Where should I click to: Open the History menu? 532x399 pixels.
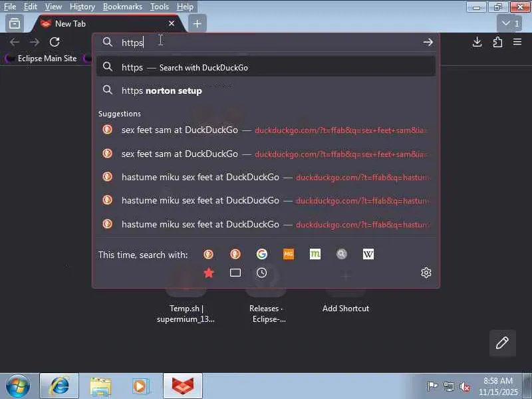pyautogui.click(x=82, y=7)
